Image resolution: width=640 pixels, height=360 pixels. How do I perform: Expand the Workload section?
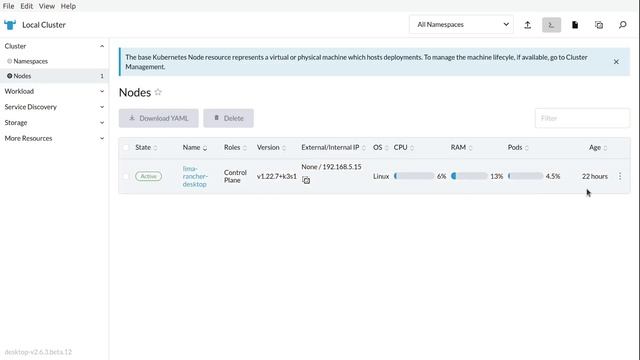pyautogui.click(x=102, y=91)
